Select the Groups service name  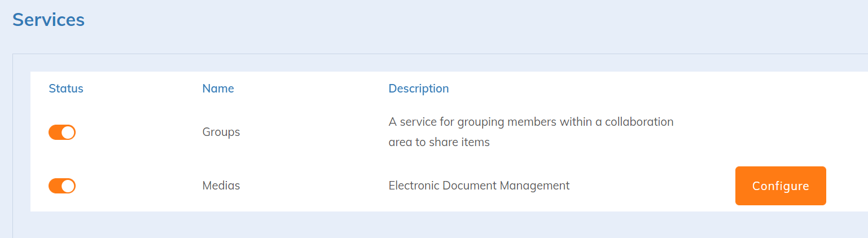221,132
